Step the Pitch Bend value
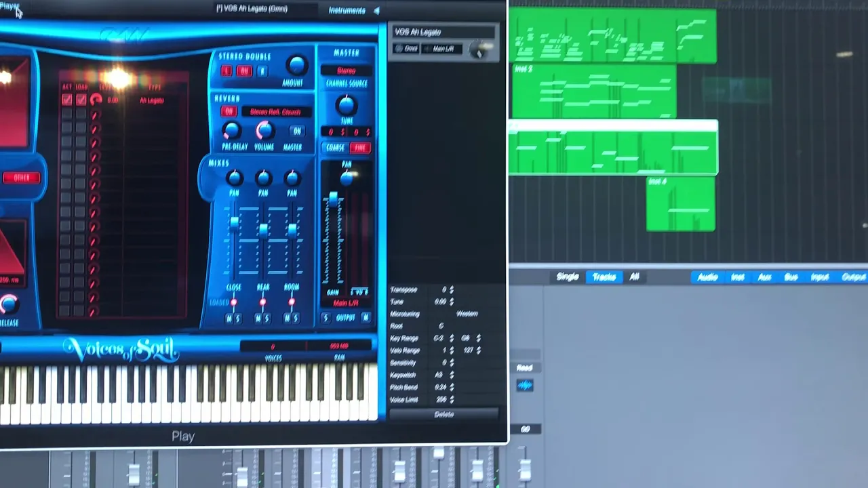Screen dimensions: 868x488 click(x=452, y=387)
